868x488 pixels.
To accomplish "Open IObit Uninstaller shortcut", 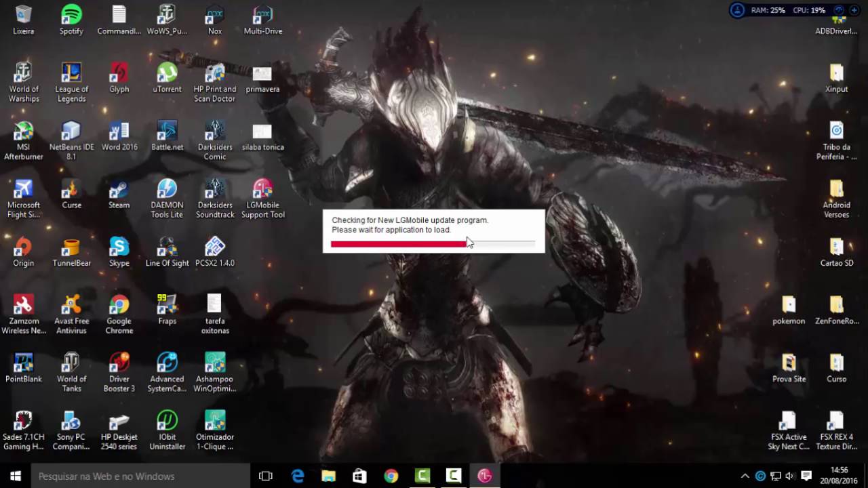I will [167, 430].
